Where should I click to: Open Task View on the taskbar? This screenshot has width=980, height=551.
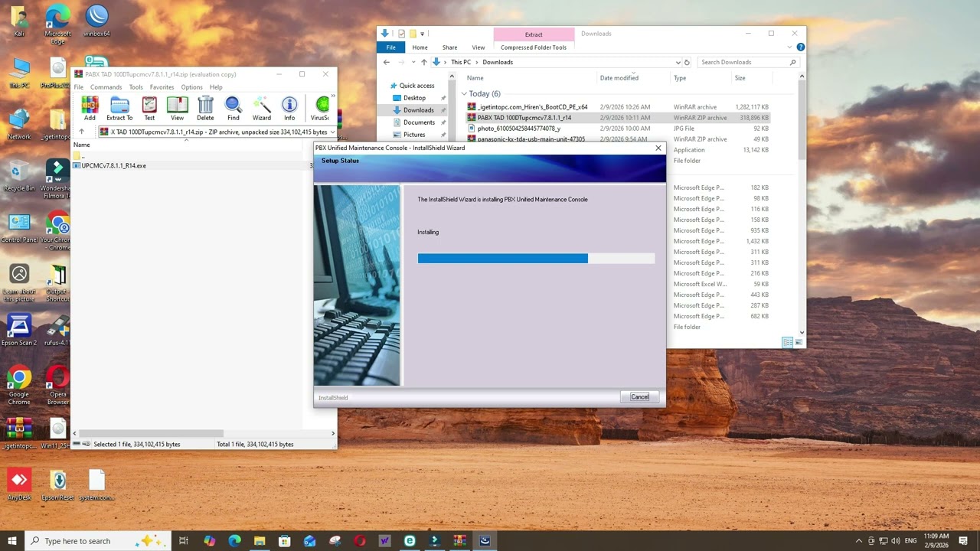[x=184, y=541]
